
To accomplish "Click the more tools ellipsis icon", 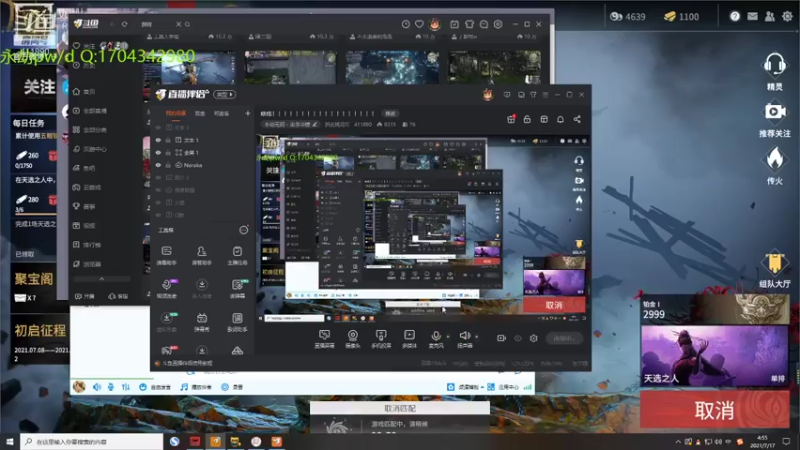I will (244, 230).
